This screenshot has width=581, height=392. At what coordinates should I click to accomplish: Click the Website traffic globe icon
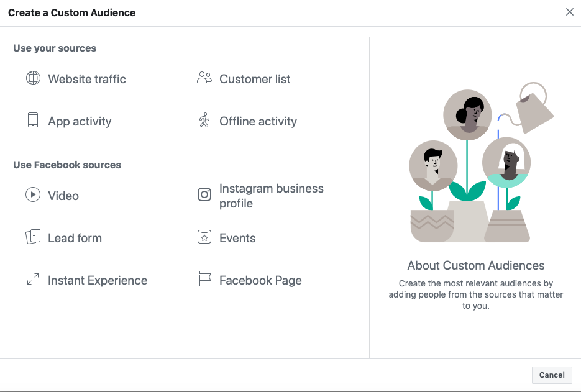tap(33, 78)
